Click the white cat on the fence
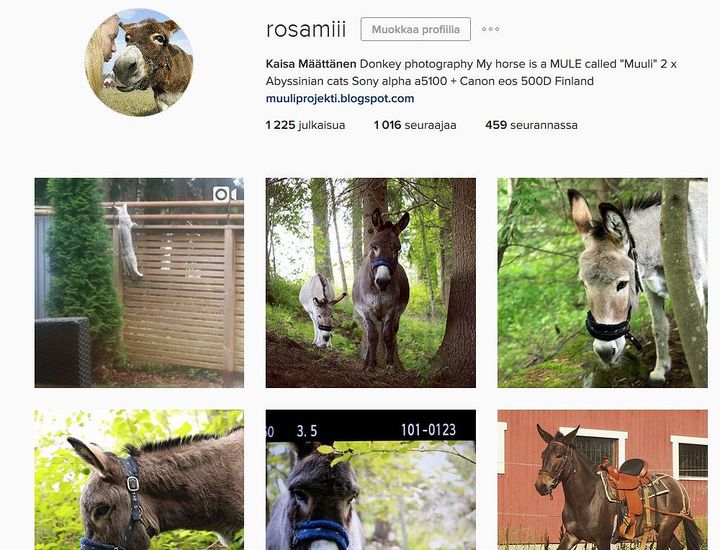720x550 pixels. point(127,242)
